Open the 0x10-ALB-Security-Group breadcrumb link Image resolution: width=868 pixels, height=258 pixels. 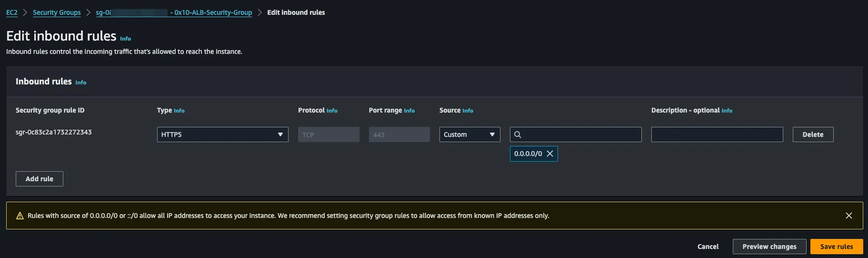click(212, 12)
